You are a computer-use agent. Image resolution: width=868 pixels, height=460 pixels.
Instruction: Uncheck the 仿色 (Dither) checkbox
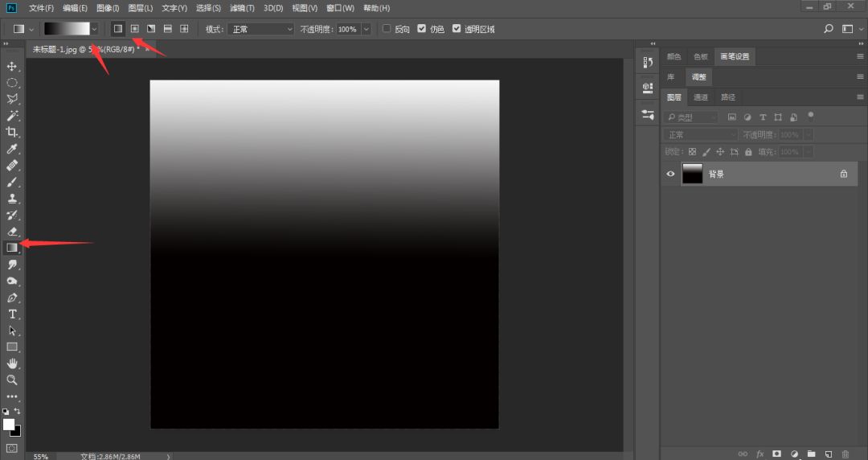click(422, 29)
